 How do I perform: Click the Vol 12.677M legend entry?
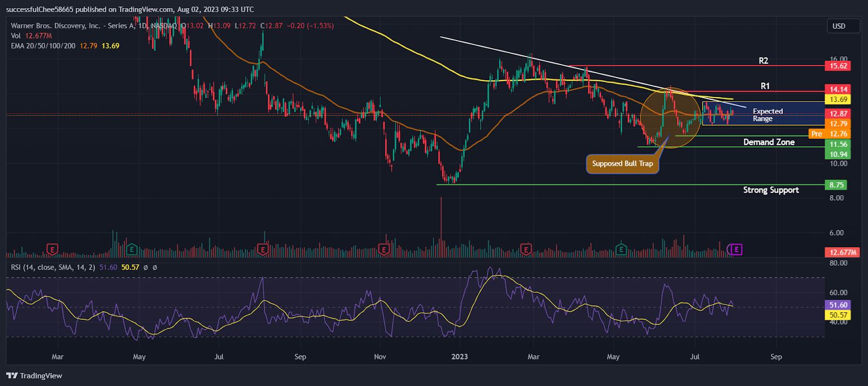click(31, 36)
